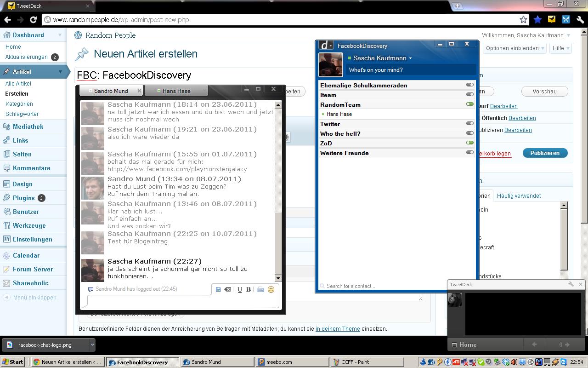Collapse sidebar with Menü einklappen
Viewport: 588px width, 368px height.
pos(30,297)
